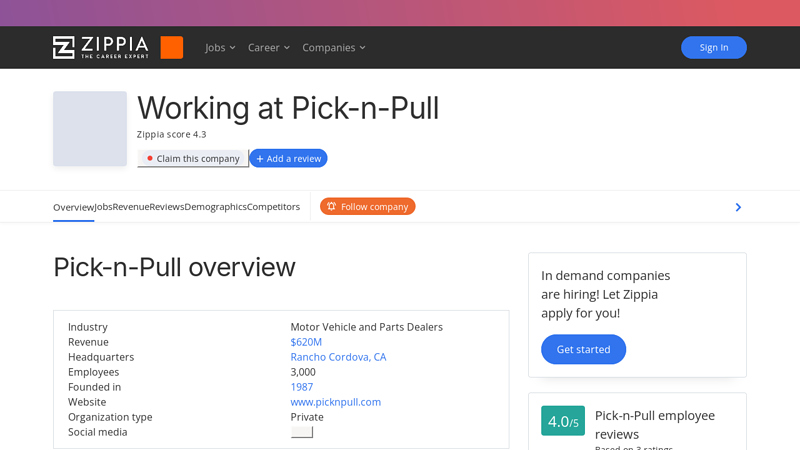Click Claim this company button
800x450 pixels.
[x=193, y=158]
